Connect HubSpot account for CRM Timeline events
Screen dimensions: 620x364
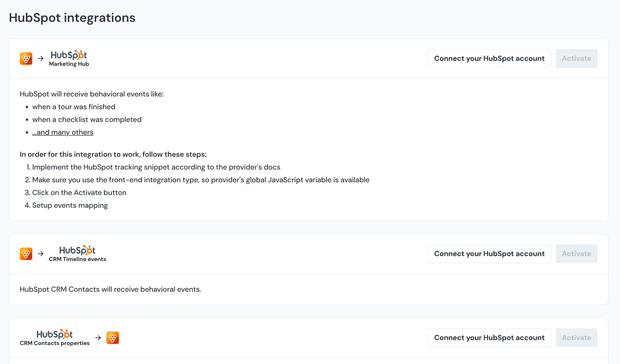[x=489, y=254]
